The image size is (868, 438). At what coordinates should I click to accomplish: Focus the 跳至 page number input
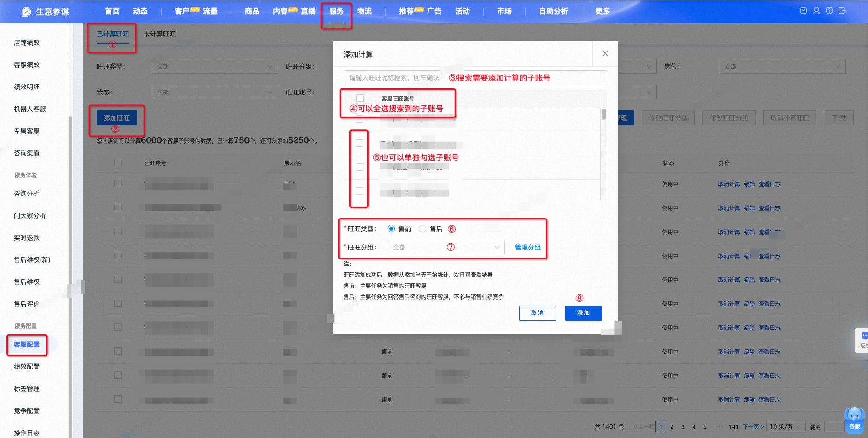(833, 427)
